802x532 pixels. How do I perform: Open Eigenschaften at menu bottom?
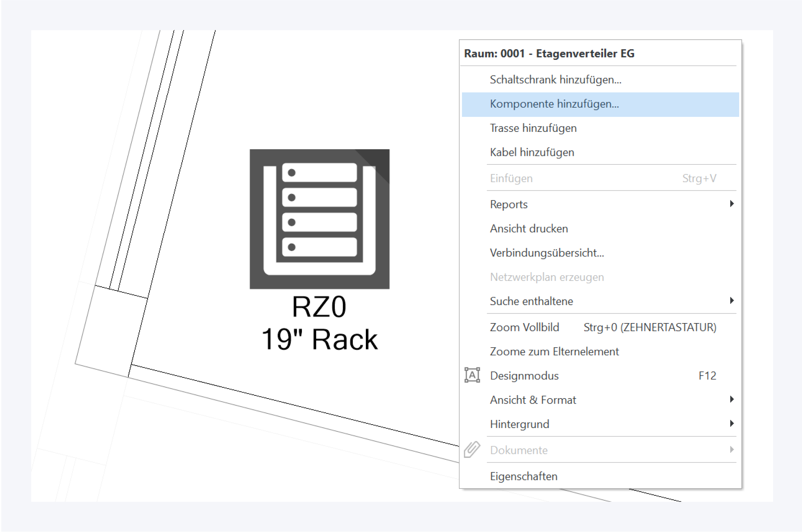click(x=523, y=476)
